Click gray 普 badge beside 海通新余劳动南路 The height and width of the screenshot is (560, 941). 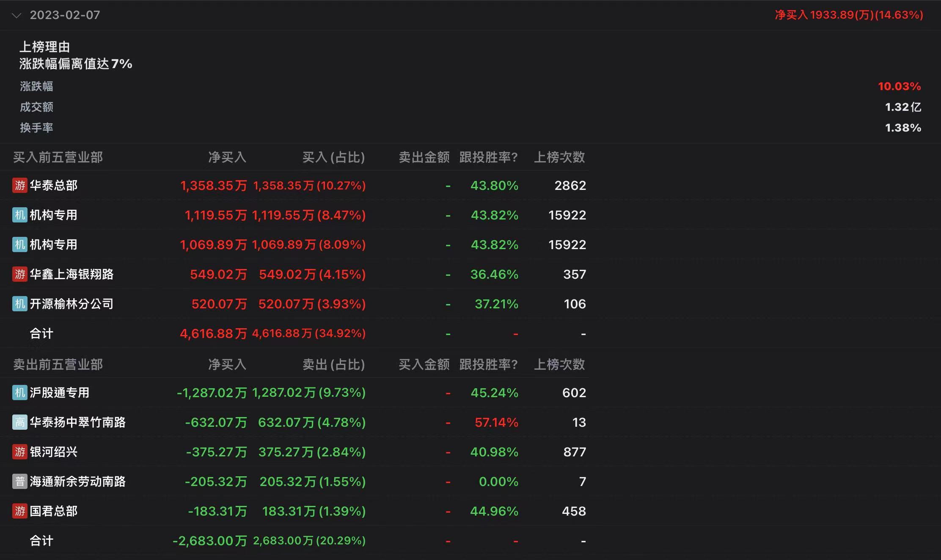pyautogui.click(x=20, y=481)
